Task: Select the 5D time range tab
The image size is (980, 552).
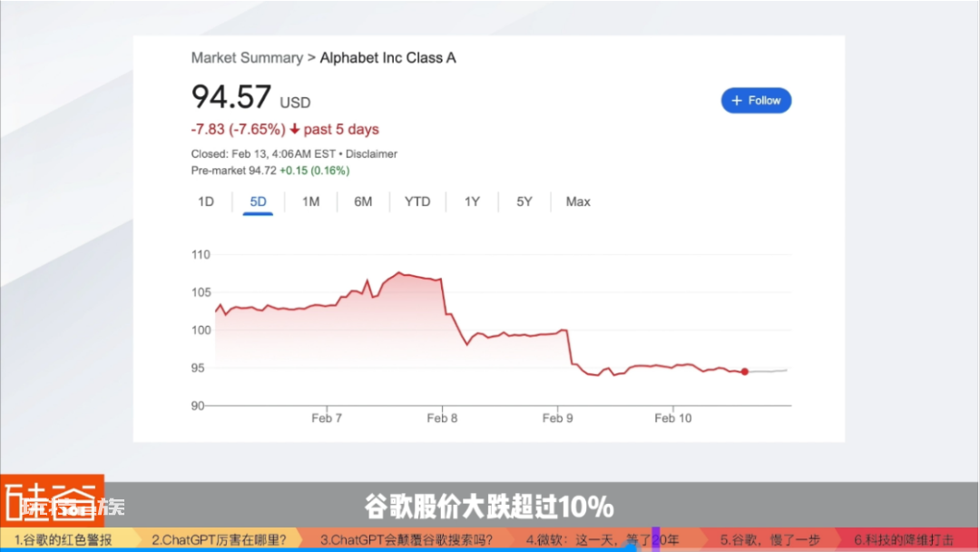Action: pos(258,202)
